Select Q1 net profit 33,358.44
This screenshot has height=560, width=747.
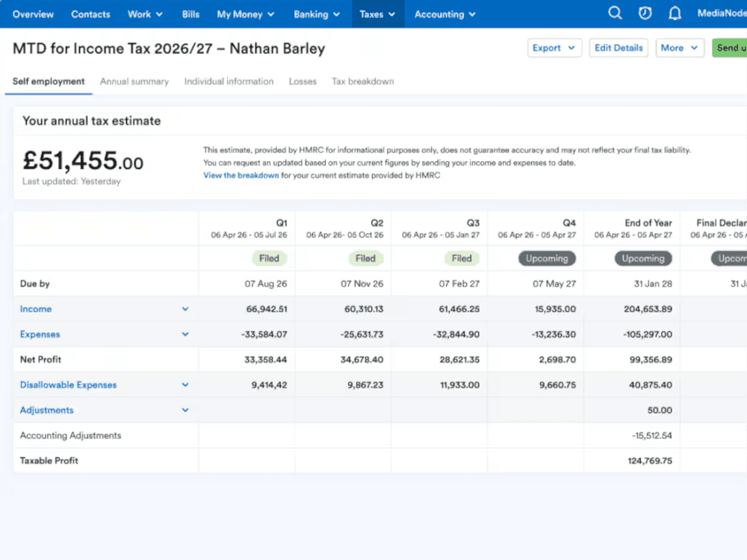click(266, 360)
